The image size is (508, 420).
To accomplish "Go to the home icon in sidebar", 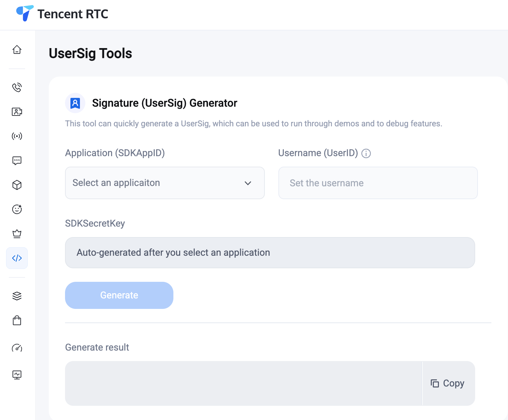I will pos(17,50).
